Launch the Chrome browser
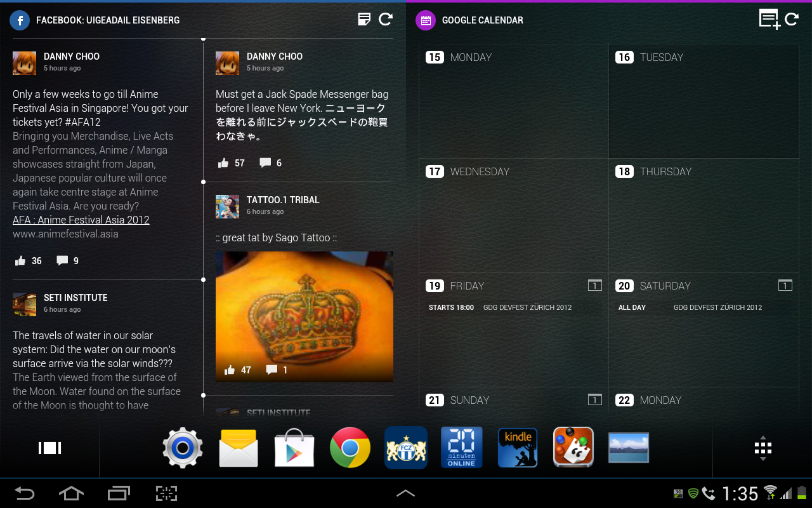This screenshot has width=812, height=508. (350, 448)
